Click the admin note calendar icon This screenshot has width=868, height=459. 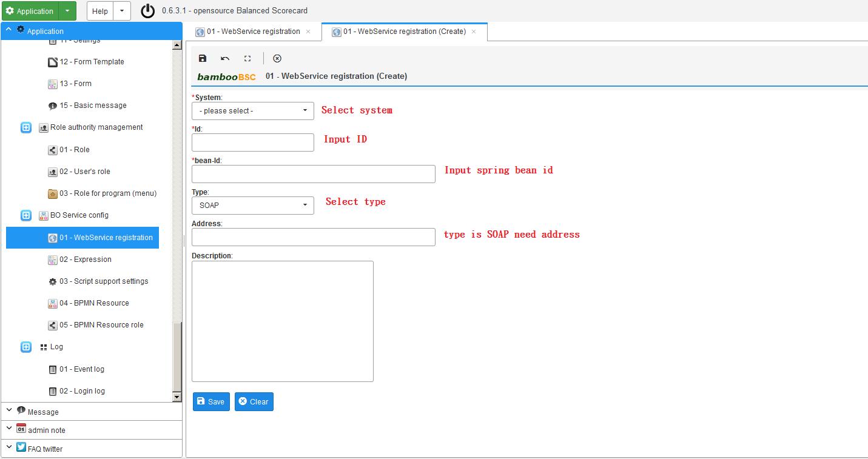[21, 429]
